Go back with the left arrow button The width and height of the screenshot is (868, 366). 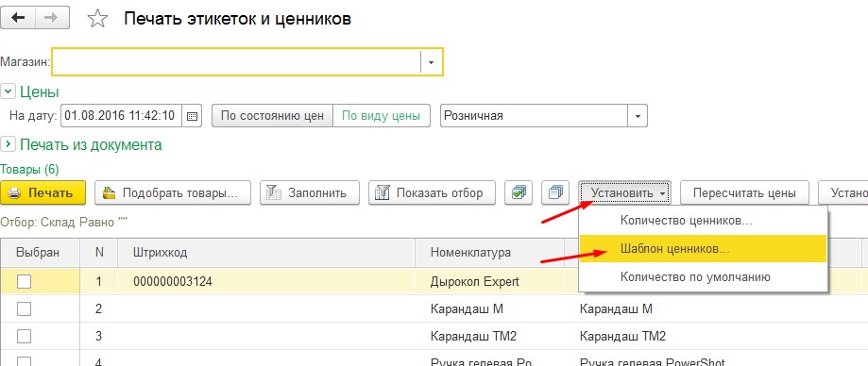[x=18, y=18]
